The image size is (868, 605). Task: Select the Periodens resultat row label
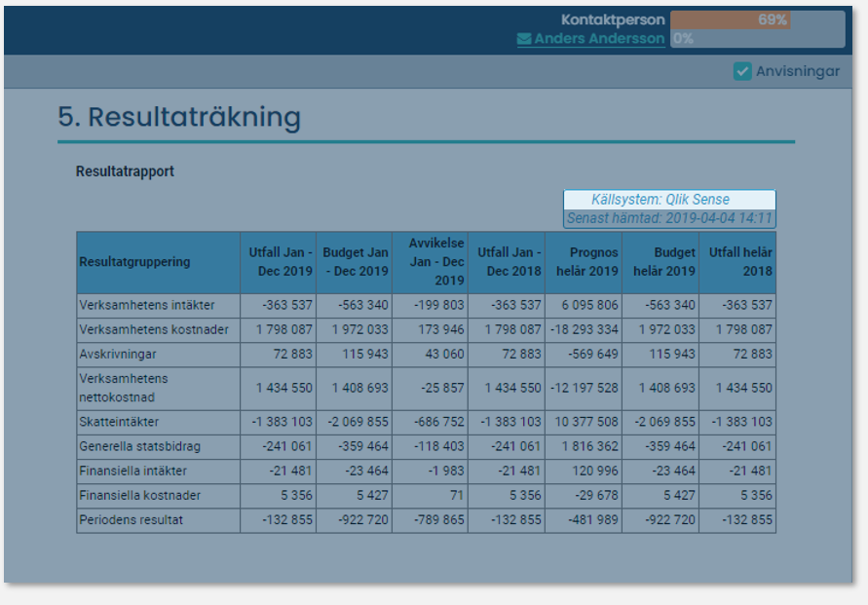(131, 520)
